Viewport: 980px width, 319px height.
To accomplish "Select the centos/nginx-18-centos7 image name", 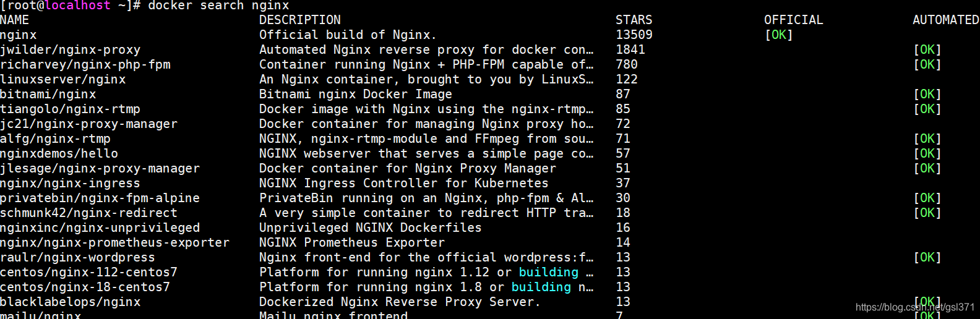I will pyautogui.click(x=85, y=287).
